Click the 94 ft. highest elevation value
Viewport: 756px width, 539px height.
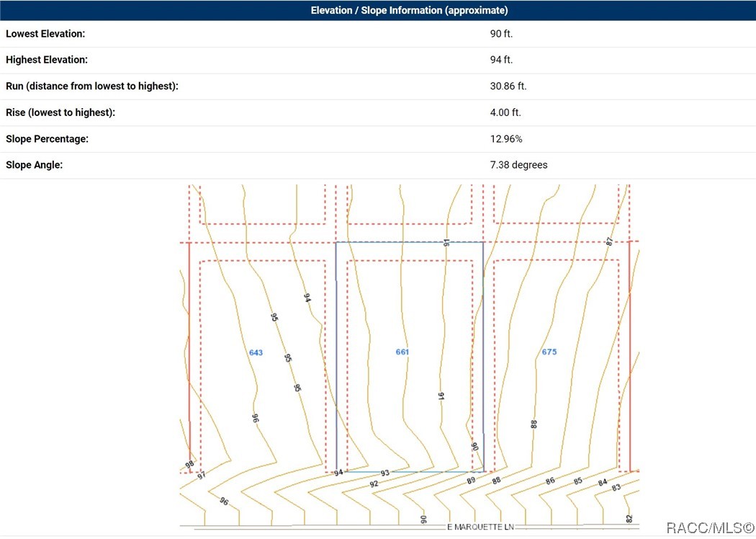point(501,60)
